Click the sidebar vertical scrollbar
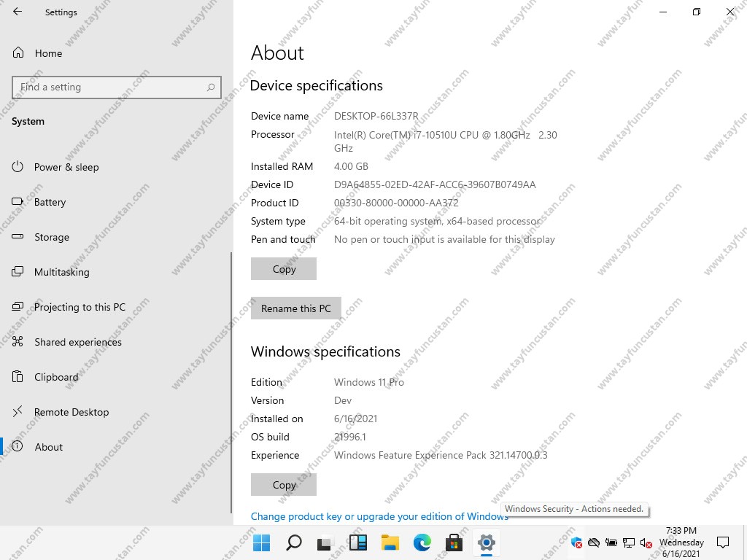This screenshot has width=747, height=560. tap(231, 382)
